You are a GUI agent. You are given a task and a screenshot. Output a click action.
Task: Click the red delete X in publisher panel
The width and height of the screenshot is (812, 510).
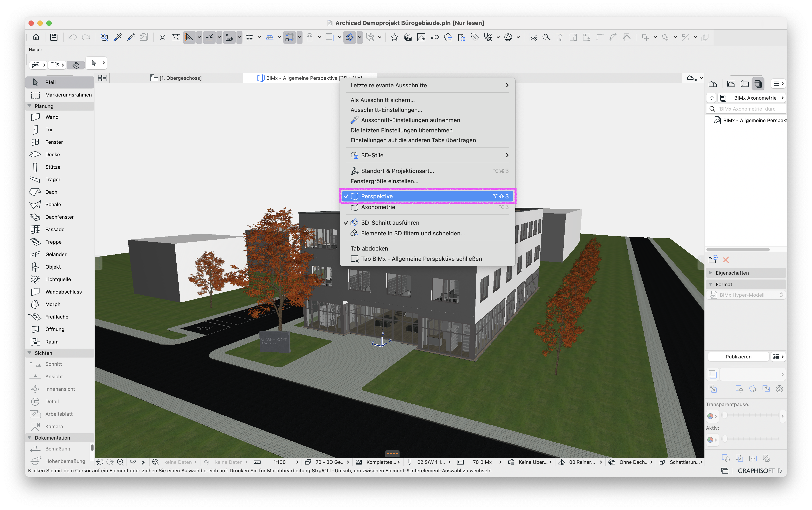click(x=726, y=260)
